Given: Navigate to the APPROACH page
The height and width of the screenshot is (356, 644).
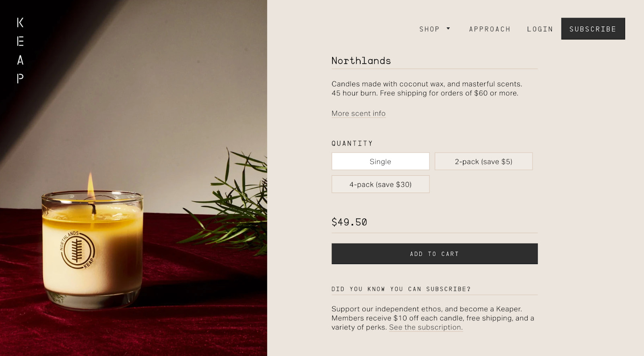Looking at the screenshot, I should click(x=489, y=29).
